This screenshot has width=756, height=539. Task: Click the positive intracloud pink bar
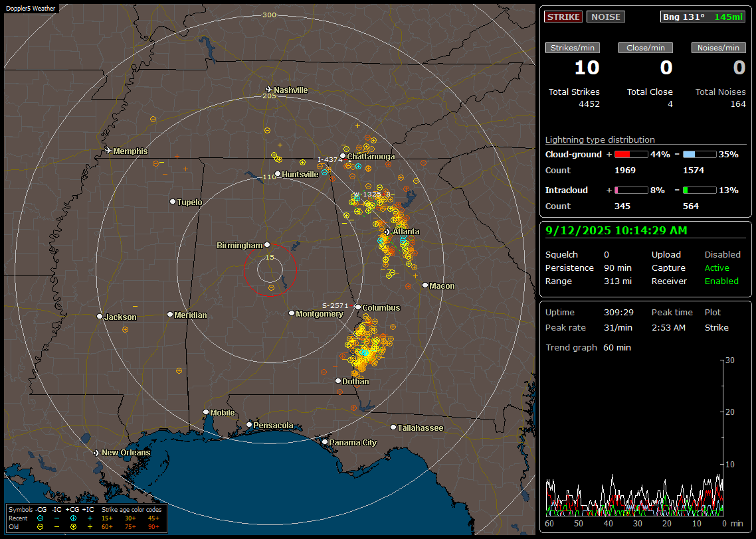(x=631, y=191)
